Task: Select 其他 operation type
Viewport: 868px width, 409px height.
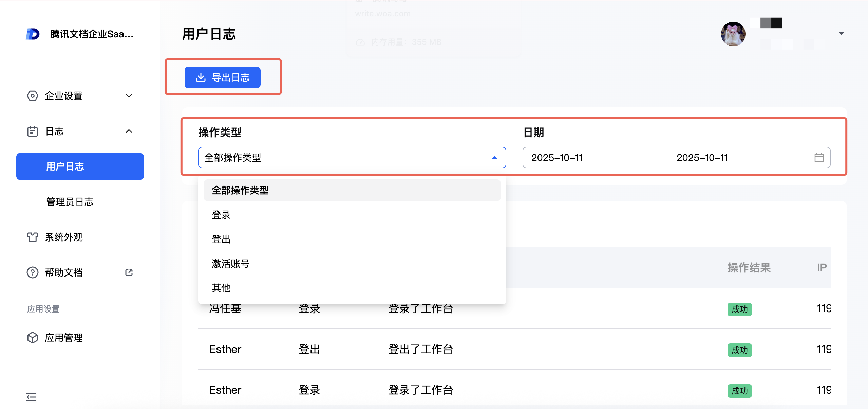Action: [221, 288]
